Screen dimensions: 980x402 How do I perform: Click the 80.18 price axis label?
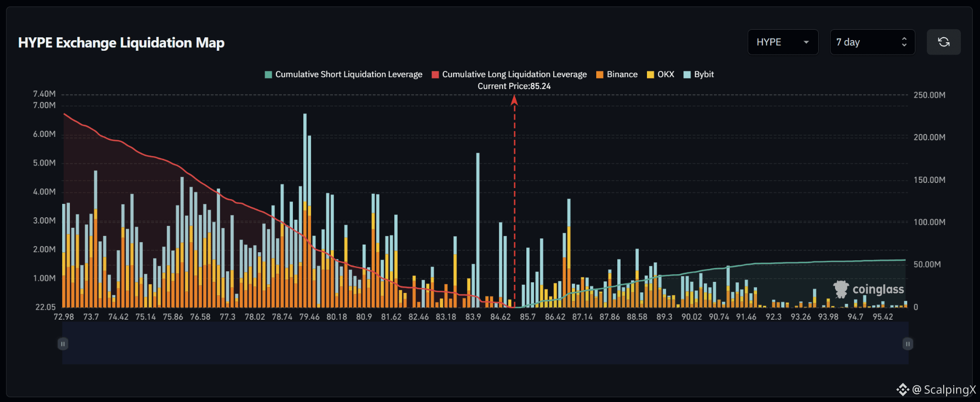336,317
